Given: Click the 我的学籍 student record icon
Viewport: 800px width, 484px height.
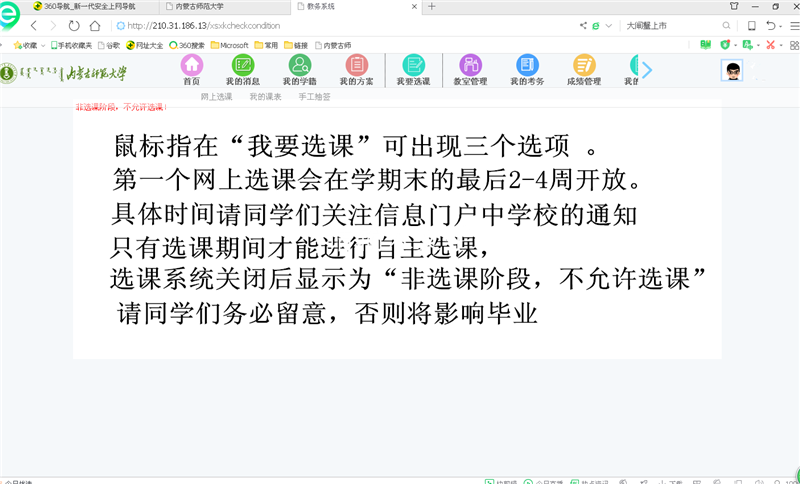Looking at the screenshot, I should pyautogui.click(x=299, y=66).
